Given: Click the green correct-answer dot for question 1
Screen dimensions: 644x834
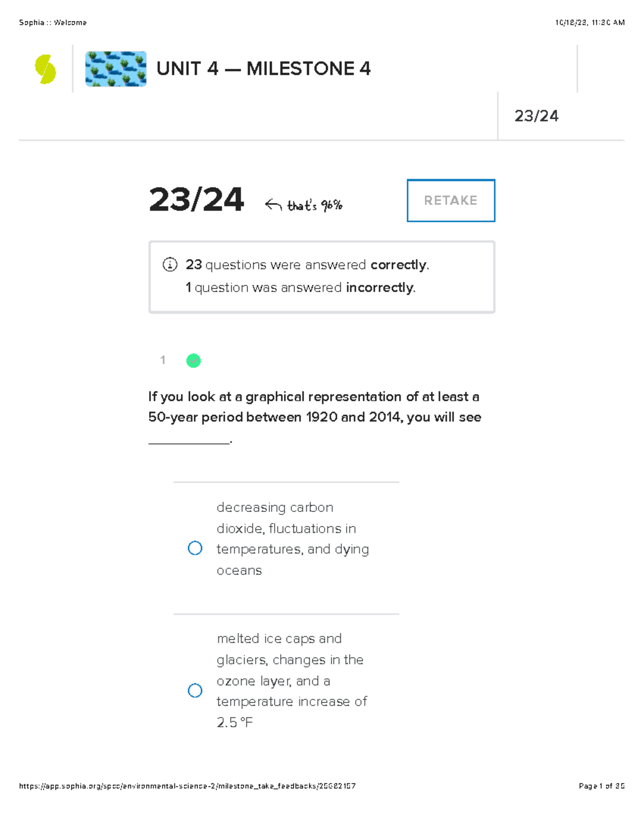Looking at the screenshot, I should point(193,361).
